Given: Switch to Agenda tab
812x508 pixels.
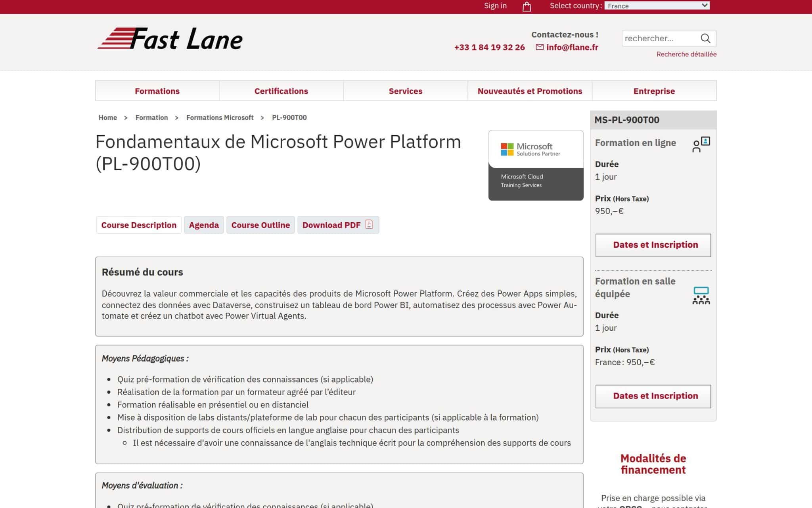Looking at the screenshot, I should tap(204, 225).
